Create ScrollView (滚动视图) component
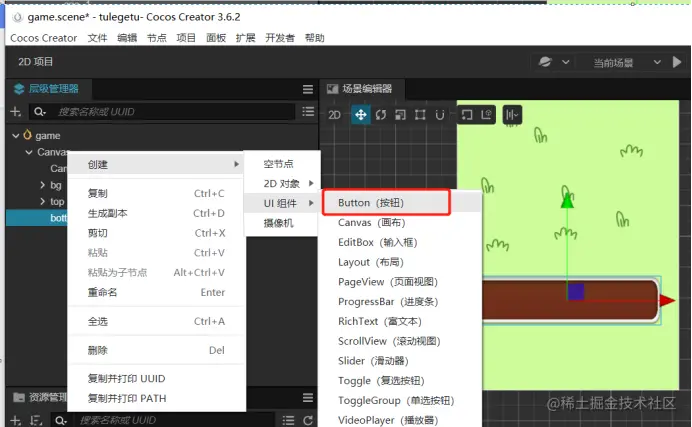 (401, 341)
